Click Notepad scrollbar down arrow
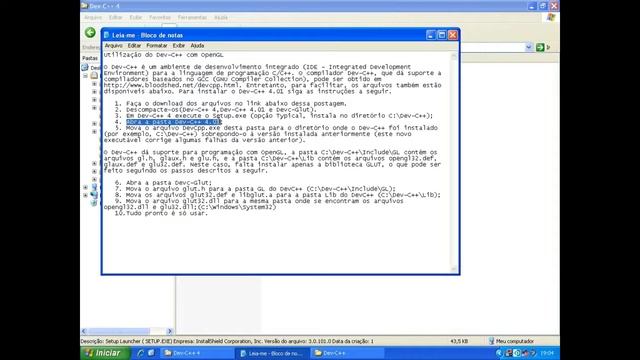This screenshot has width=640, height=360. (x=454, y=269)
